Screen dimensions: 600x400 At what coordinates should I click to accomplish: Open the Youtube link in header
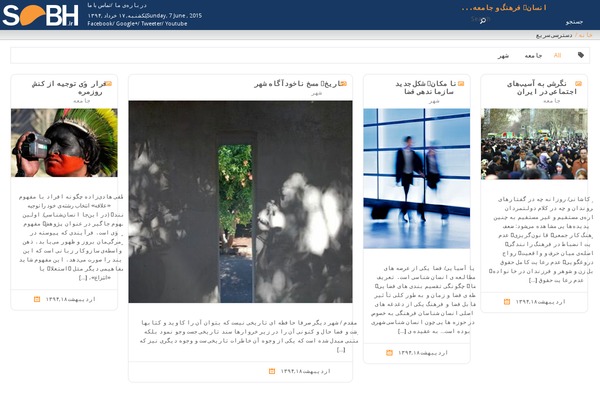(176, 23)
